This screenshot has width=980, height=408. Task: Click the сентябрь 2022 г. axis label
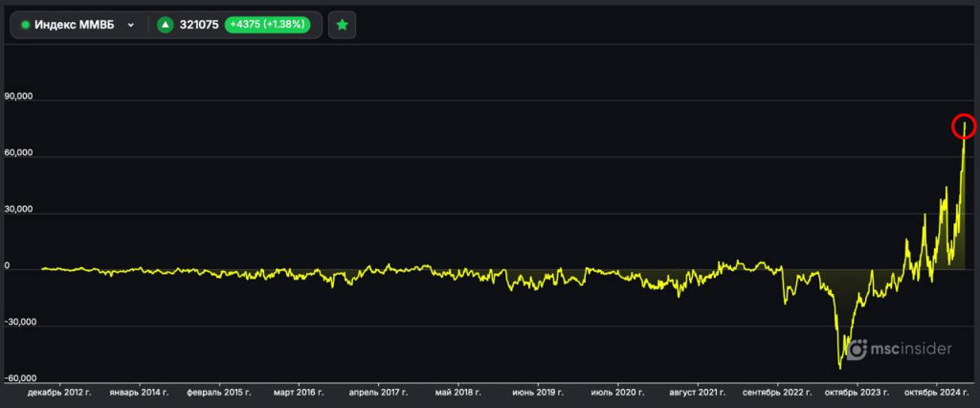pyautogui.click(x=777, y=393)
